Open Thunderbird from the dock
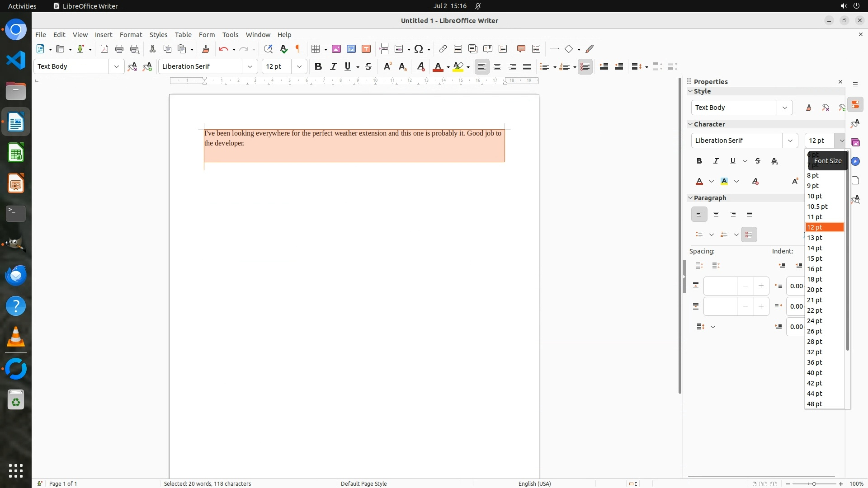 click(x=16, y=275)
